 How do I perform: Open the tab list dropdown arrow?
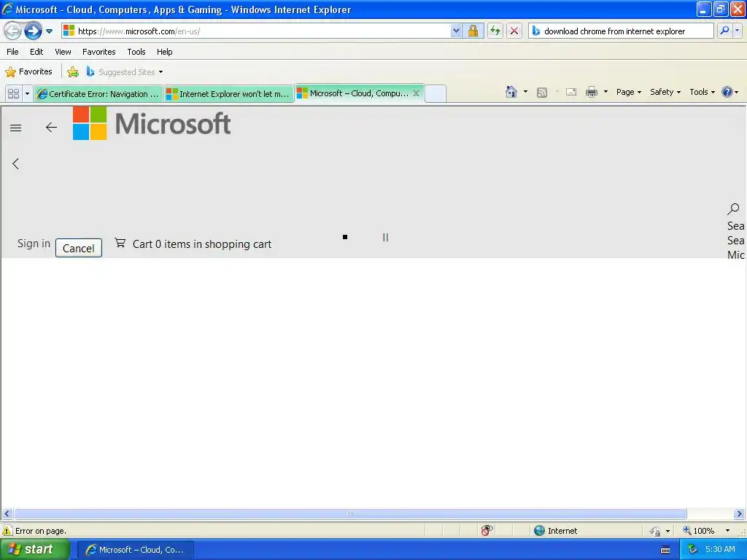[x=27, y=94]
